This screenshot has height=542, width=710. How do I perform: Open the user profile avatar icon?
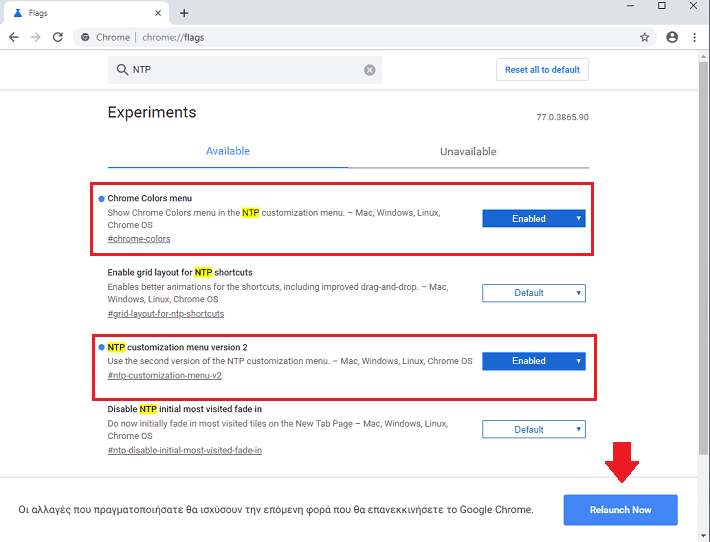(672, 37)
